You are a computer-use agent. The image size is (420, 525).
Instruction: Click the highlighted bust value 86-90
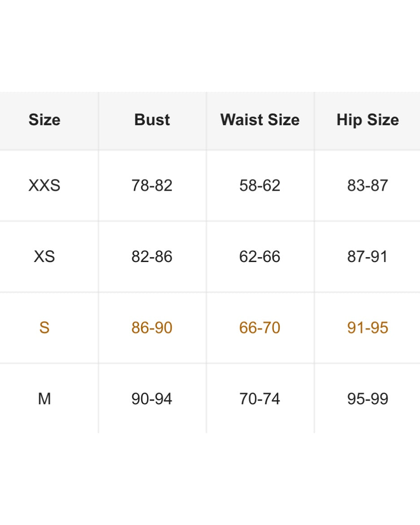(x=152, y=328)
